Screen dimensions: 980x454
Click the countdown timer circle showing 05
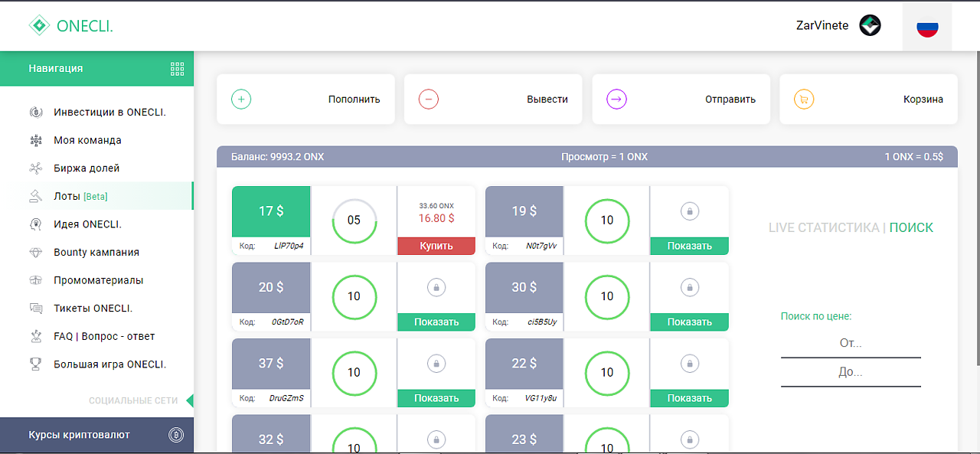[354, 220]
